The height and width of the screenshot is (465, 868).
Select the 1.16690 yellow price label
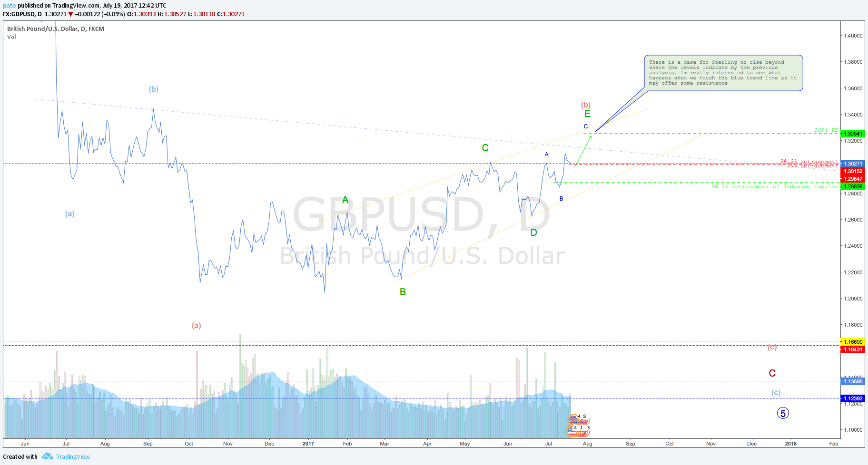pos(853,342)
